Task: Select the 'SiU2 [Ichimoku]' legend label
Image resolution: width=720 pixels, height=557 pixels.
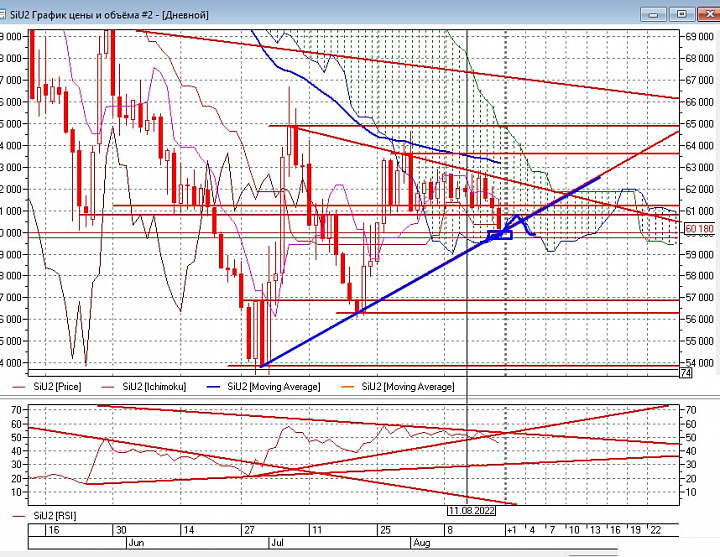Action: click(154, 387)
